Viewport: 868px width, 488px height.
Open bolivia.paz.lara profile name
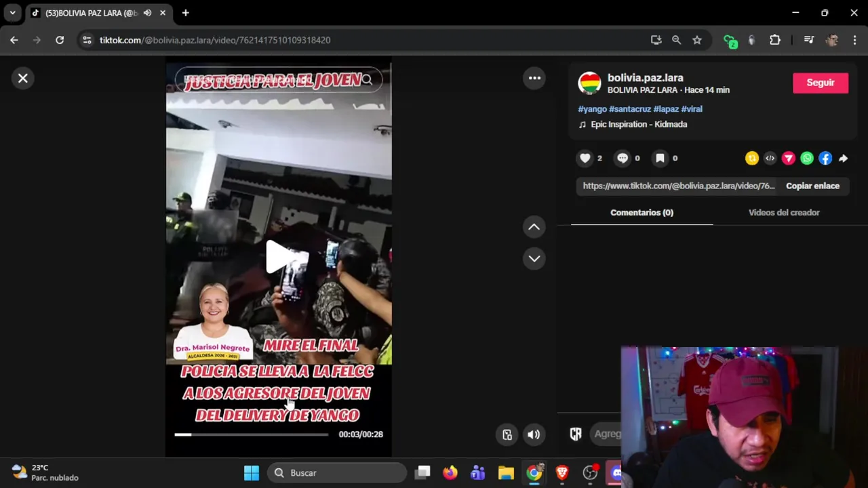click(645, 78)
